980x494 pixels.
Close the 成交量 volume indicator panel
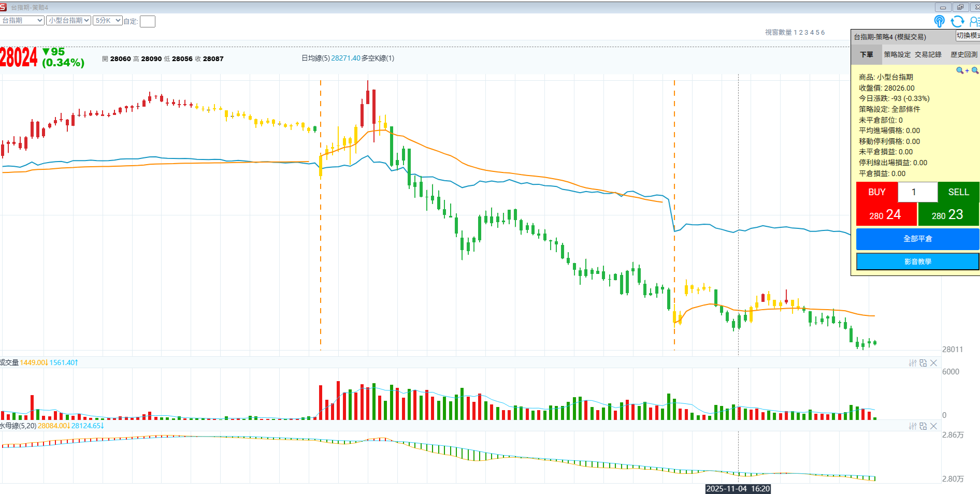click(x=933, y=363)
